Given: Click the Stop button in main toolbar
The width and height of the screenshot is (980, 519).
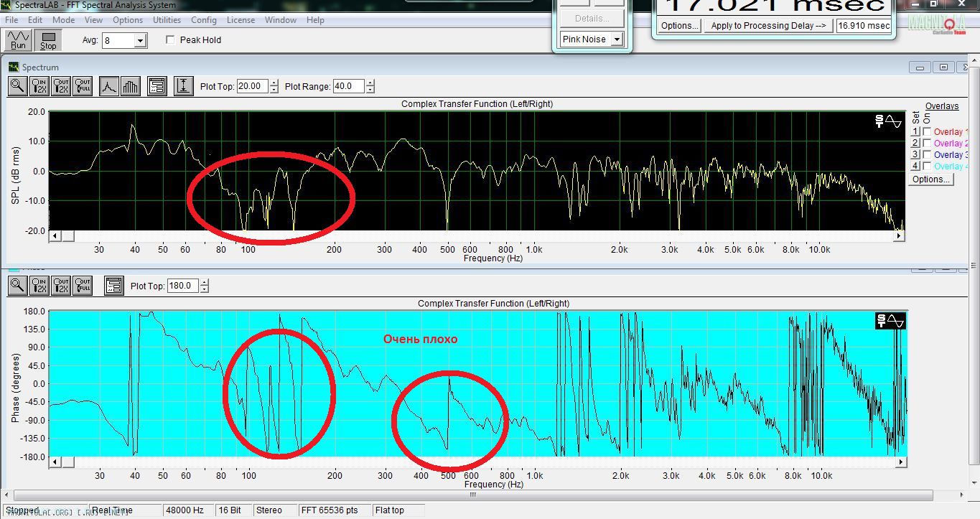Looking at the screenshot, I should (x=48, y=40).
